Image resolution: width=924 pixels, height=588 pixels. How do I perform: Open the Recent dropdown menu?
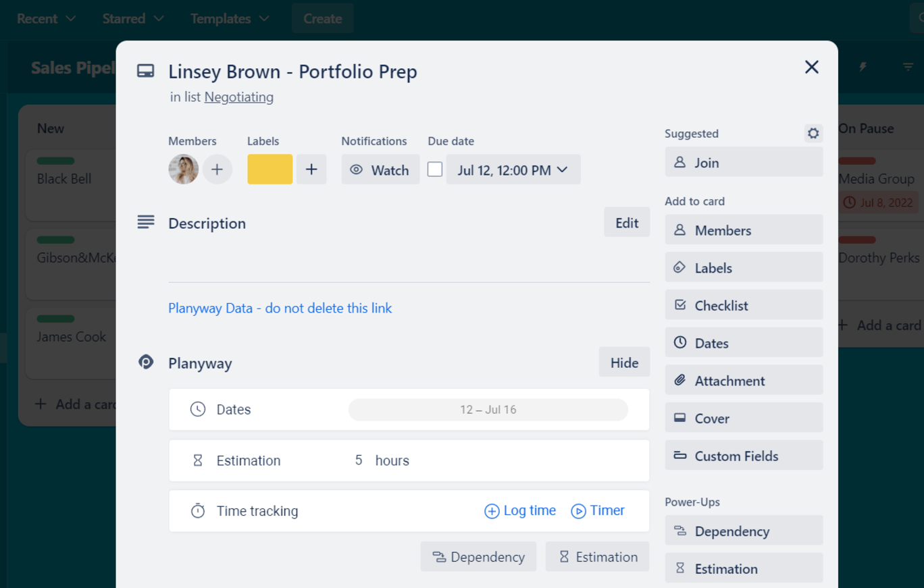(46, 19)
